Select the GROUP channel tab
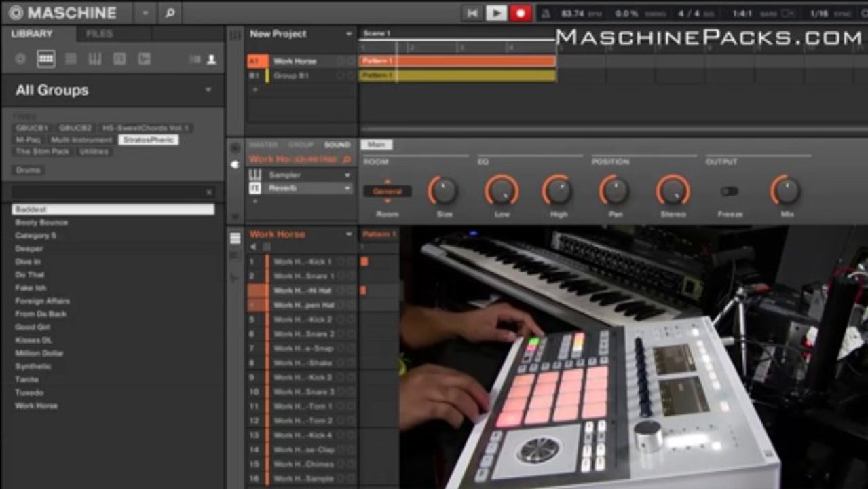Screen dimensions: 868x489 (x=301, y=145)
